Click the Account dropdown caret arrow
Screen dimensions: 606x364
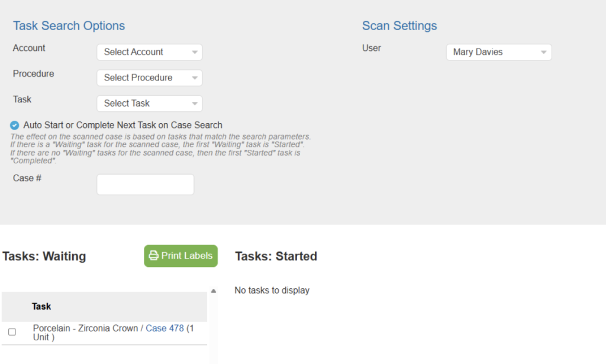pyautogui.click(x=195, y=53)
